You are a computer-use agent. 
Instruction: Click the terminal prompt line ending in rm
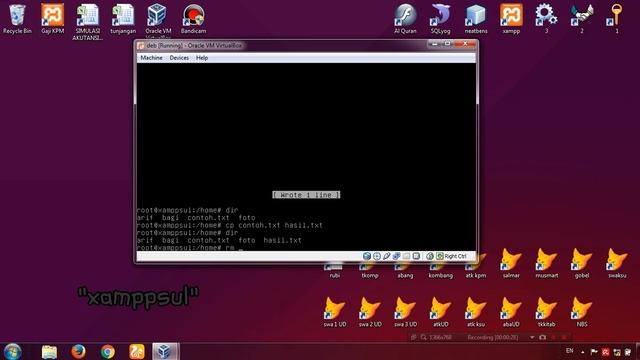point(190,248)
